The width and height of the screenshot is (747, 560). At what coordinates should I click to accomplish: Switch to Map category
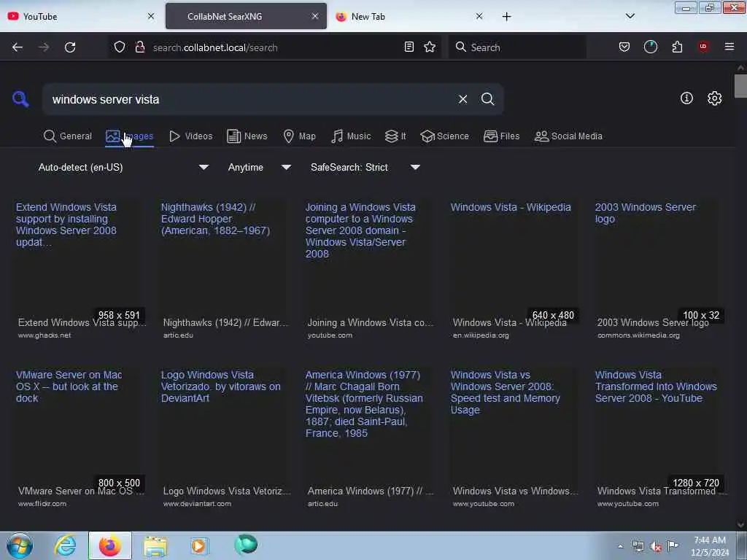click(x=299, y=136)
